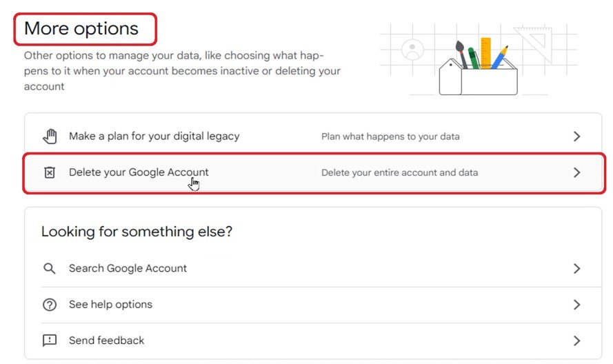Click the feedback speech bubble icon
Image resolution: width=613 pixels, height=364 pixels.
tap(50, 341)
